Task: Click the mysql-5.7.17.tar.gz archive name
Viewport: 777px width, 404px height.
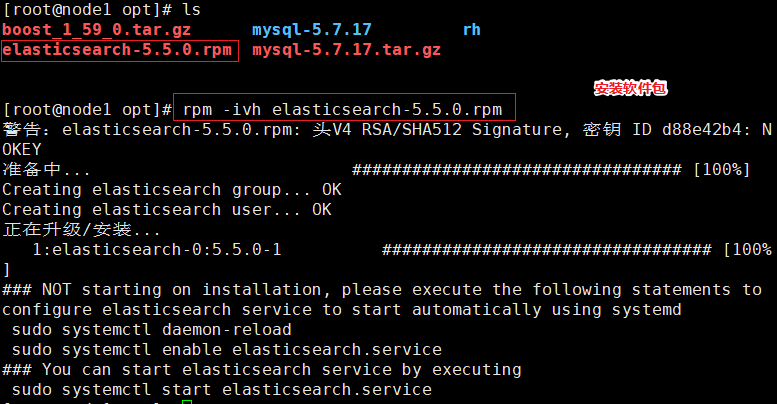Action: pos(346,50)
